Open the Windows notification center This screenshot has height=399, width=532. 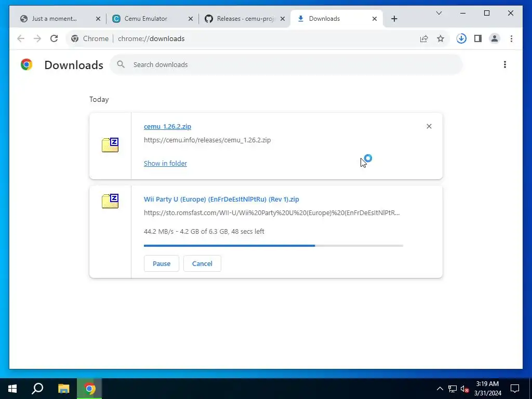point(515,389)
